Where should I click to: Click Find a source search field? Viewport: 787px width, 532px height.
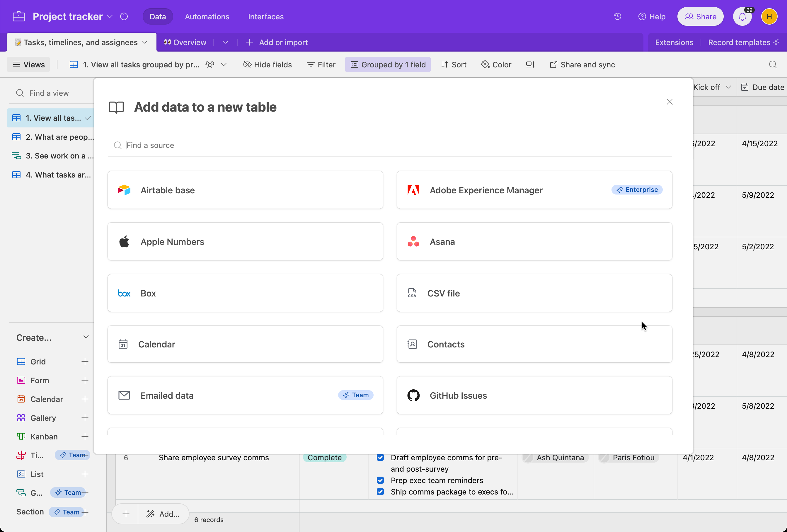pos(390,145)
